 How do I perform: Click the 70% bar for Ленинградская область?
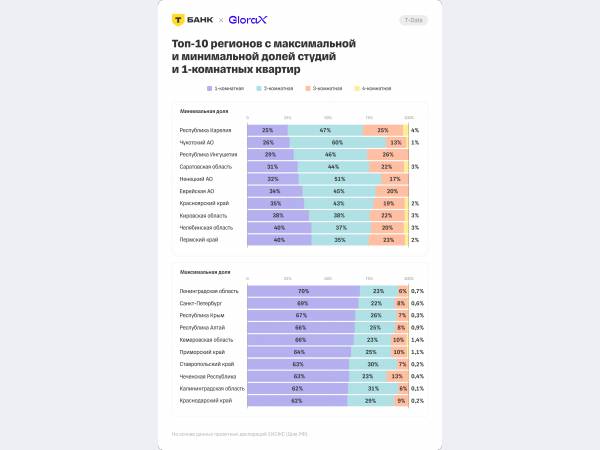pos(303,290)
